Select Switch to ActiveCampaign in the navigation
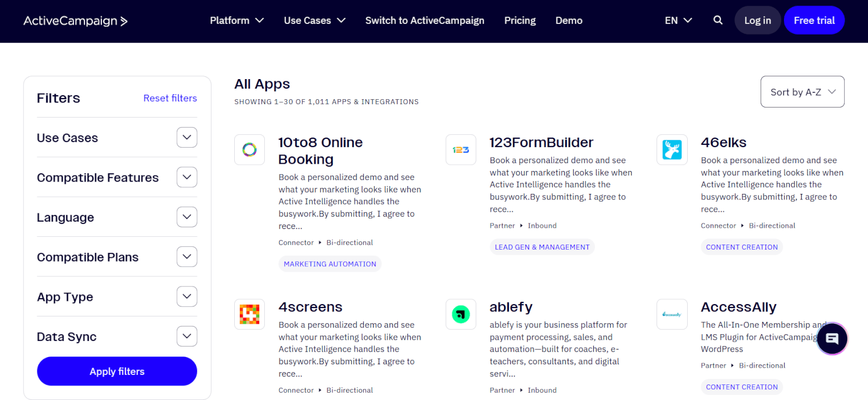The height and width of the screenshot is (400, 868). coord(425,20)
